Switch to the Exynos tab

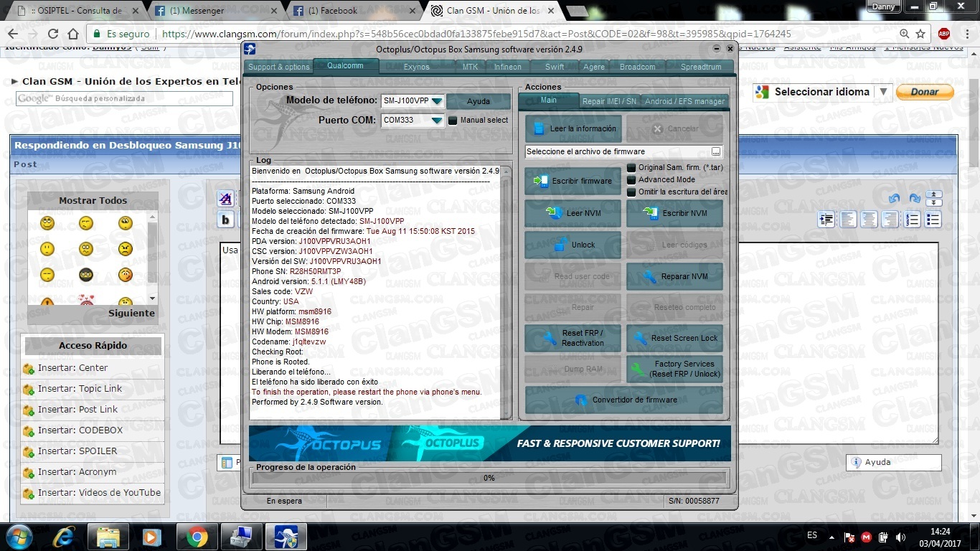(x=417, y=67)
